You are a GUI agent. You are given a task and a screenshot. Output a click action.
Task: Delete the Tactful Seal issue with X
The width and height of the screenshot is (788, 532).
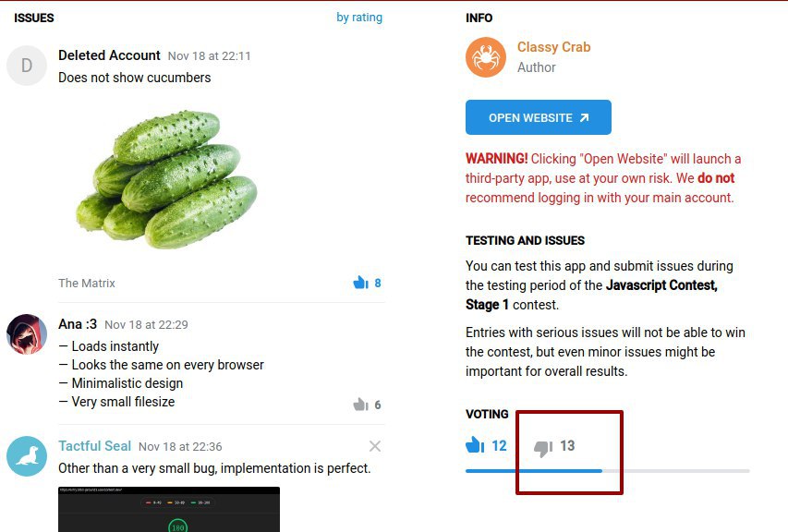pos(375,446)
